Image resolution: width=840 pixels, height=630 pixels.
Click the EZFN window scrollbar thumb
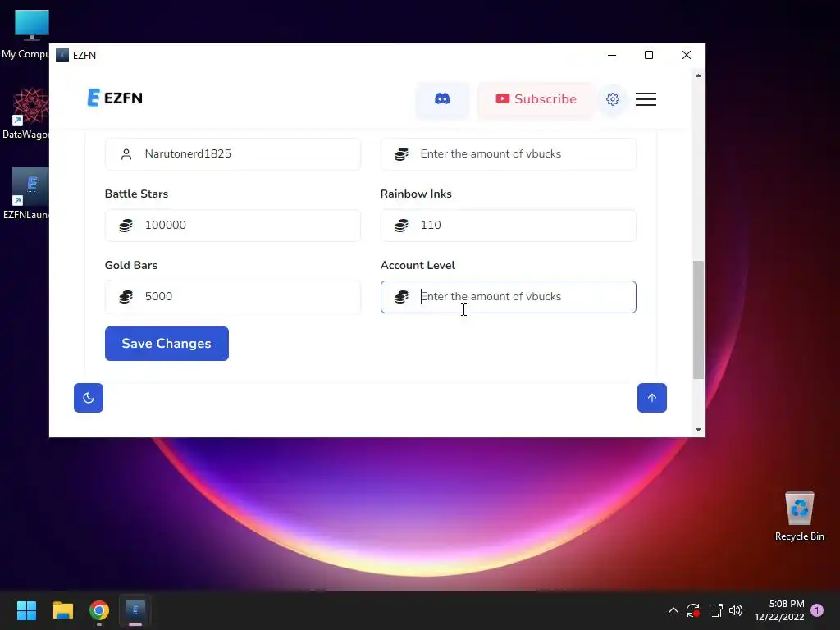(x=698, y=320)
